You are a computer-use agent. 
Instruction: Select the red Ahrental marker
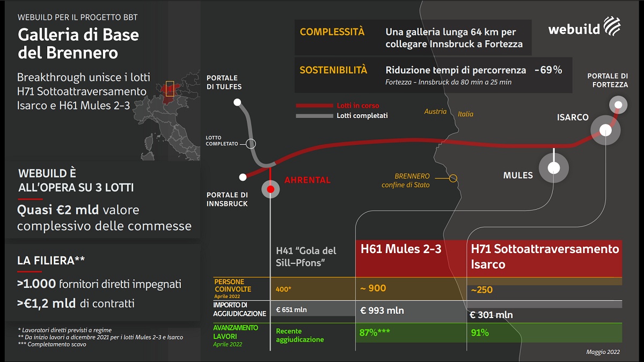pyautogui.click(x=270, y=189)
